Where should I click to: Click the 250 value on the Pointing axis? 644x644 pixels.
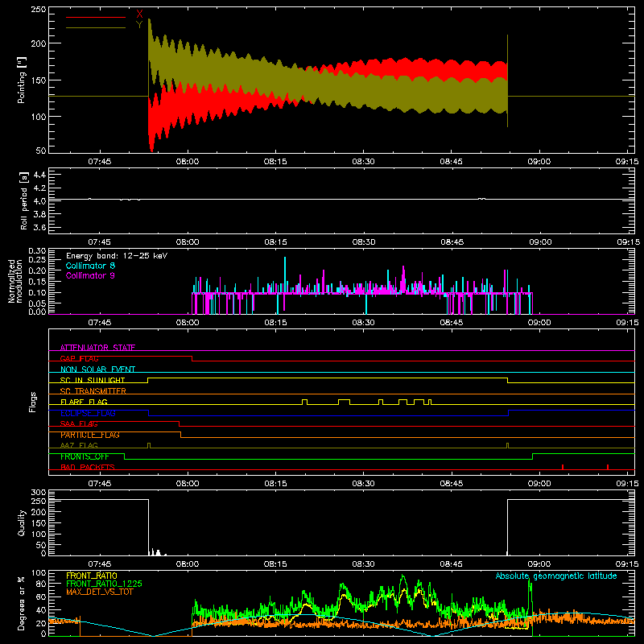coord(38,9)
